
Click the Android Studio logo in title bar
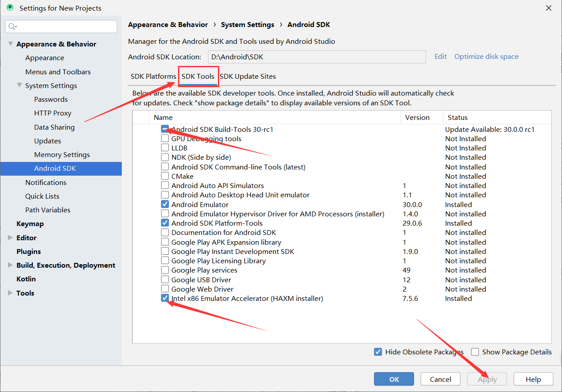coord(9,8)
